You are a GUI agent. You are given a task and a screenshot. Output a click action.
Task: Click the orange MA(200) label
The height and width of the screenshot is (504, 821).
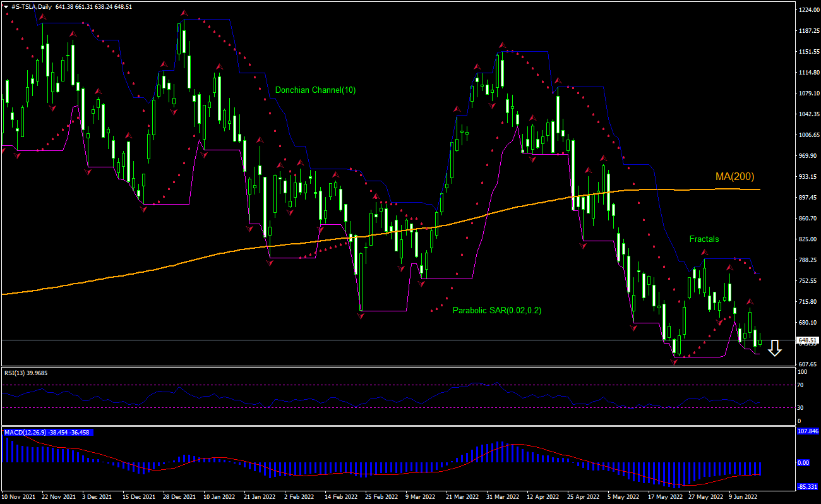(x=734, y=177)
